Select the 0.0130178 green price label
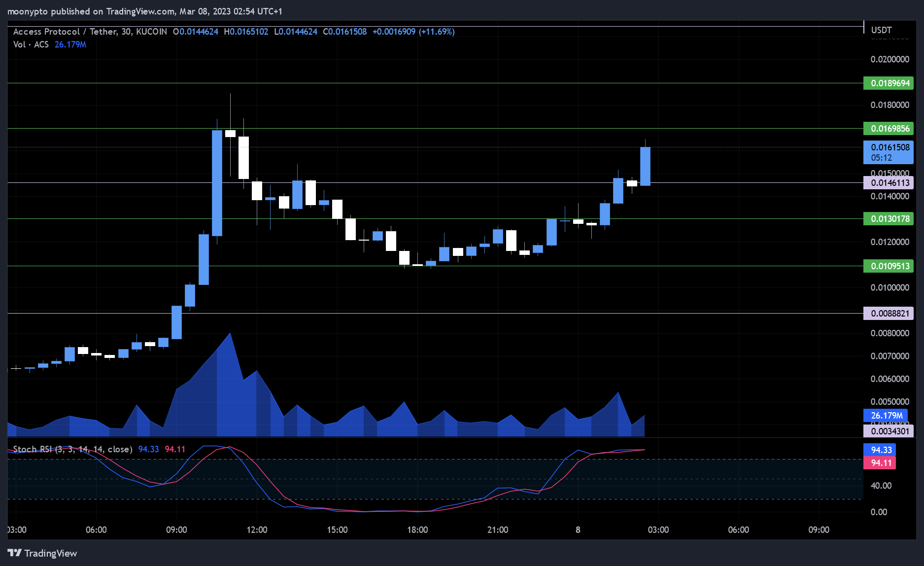The height and width of the screenshot is (566, 924). tap(889, 219)
